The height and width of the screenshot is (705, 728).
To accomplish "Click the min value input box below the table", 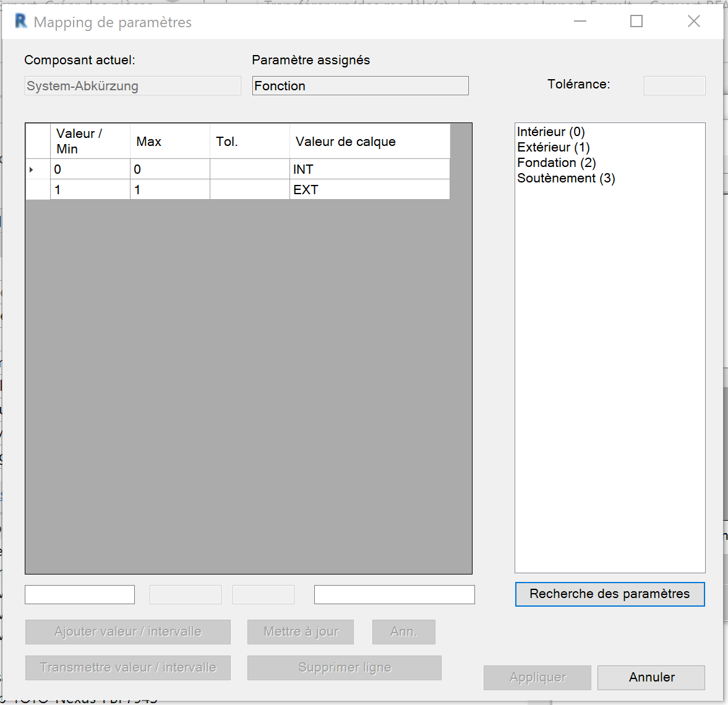I will [x=80, y=594].
